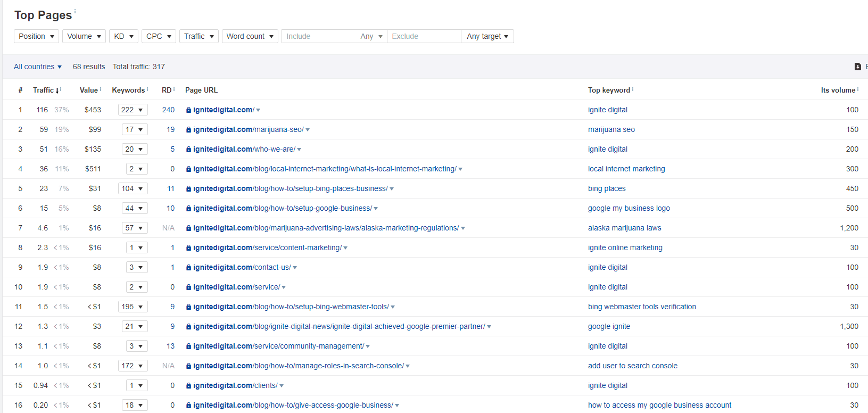Click the 'ignite online marketing' keyword
The image size is (868, 413).
click(x=625, y=247)
